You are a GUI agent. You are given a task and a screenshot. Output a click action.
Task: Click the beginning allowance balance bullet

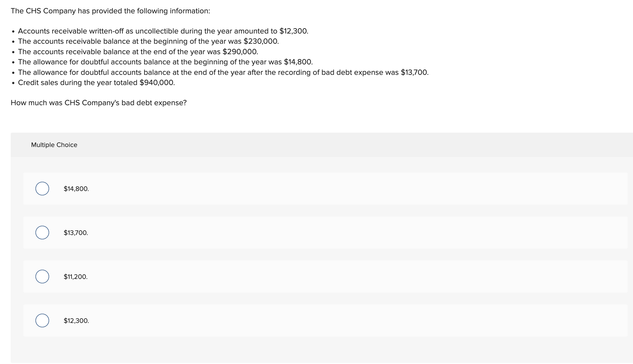tap(165, 62)
